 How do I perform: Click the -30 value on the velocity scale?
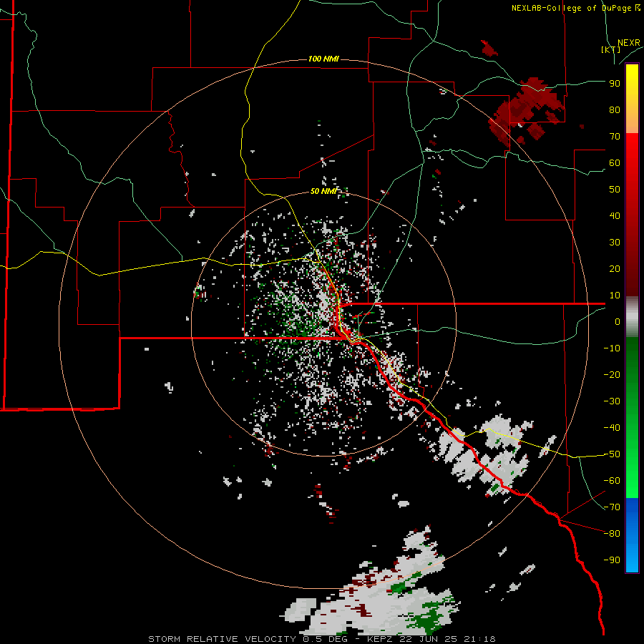612,401
